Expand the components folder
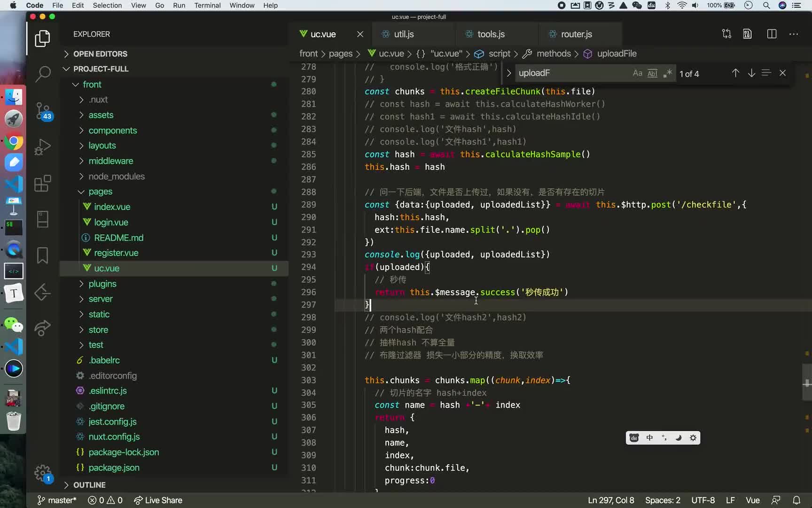This screenshot has width=812, height=508. point(174,130)
